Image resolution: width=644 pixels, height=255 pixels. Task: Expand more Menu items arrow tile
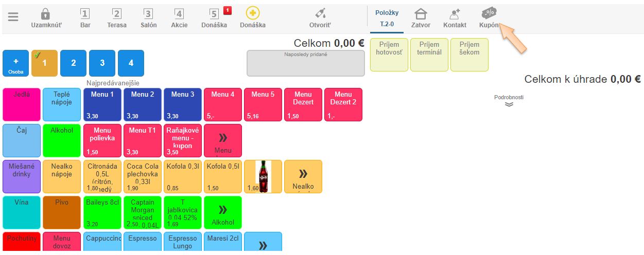click(x=222, y=140)
